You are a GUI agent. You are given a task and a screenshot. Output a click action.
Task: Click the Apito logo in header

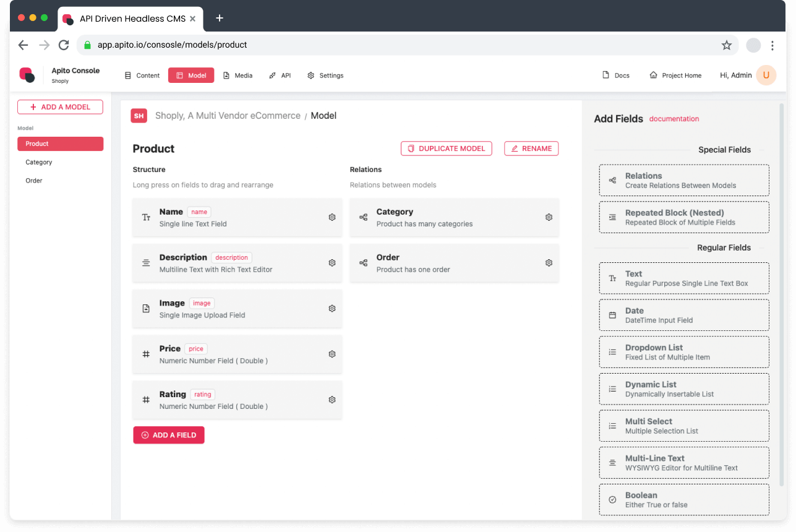click(27, 75)
